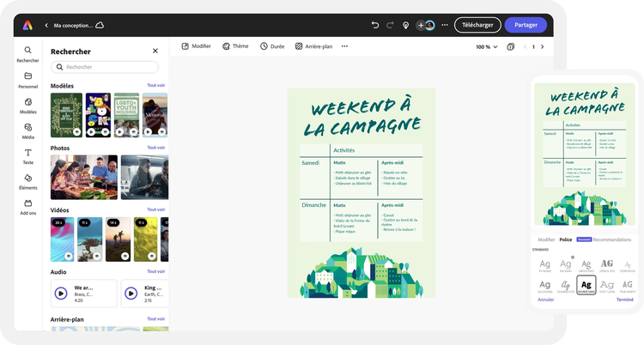The height and width of the screenshot is (345, 644).
Task: Open the 100 % zoom dropdown
Action: [x=487, y=47]
